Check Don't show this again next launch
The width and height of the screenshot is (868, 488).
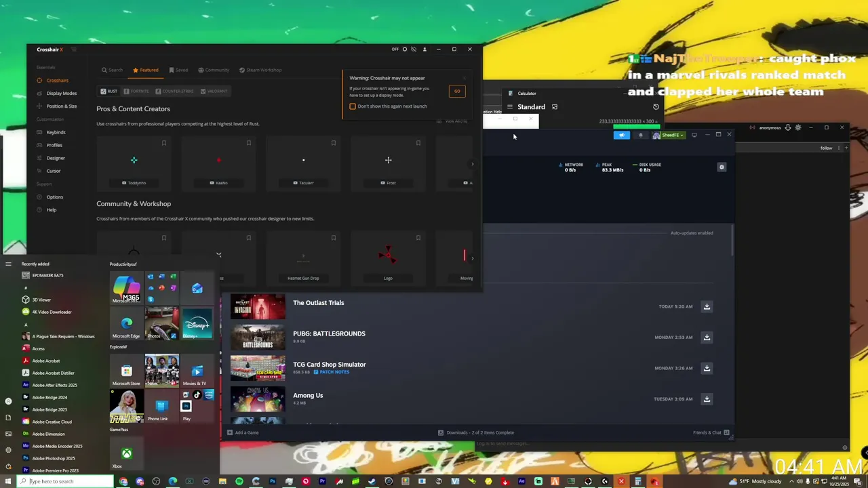[x=353, y=106]
